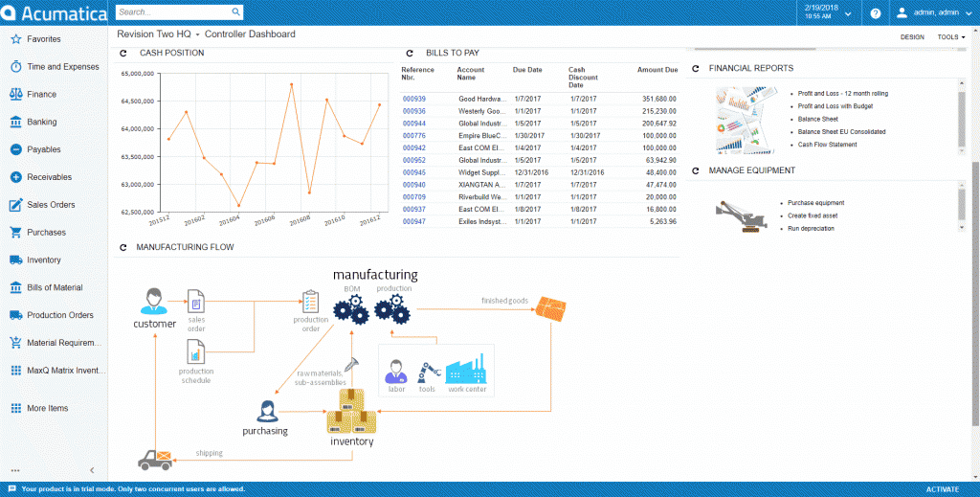Open Favorites star icon in sidebar

pyautogui.click(x=15, y=39)
